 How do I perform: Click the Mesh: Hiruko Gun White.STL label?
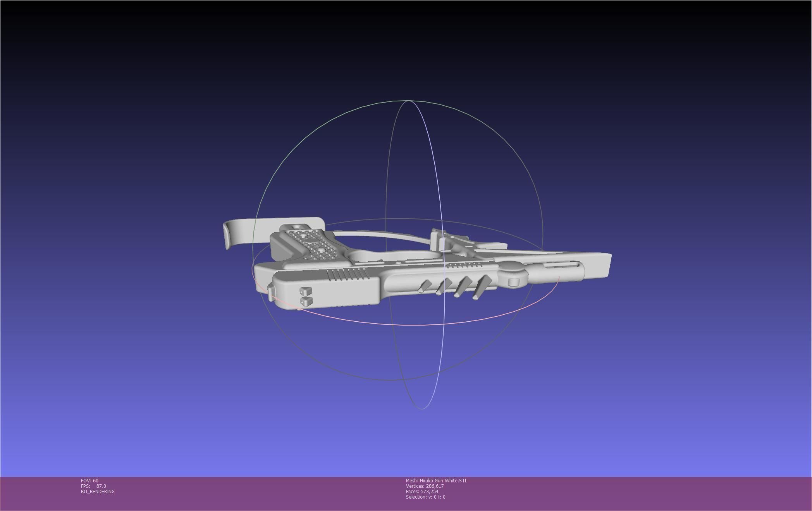coord(437,480)
